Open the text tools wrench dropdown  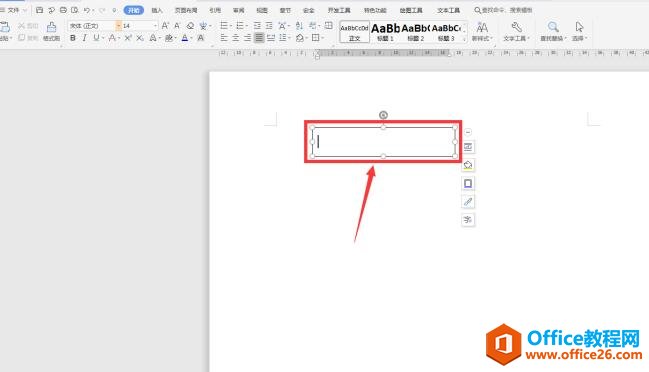(x=516, y=31)
